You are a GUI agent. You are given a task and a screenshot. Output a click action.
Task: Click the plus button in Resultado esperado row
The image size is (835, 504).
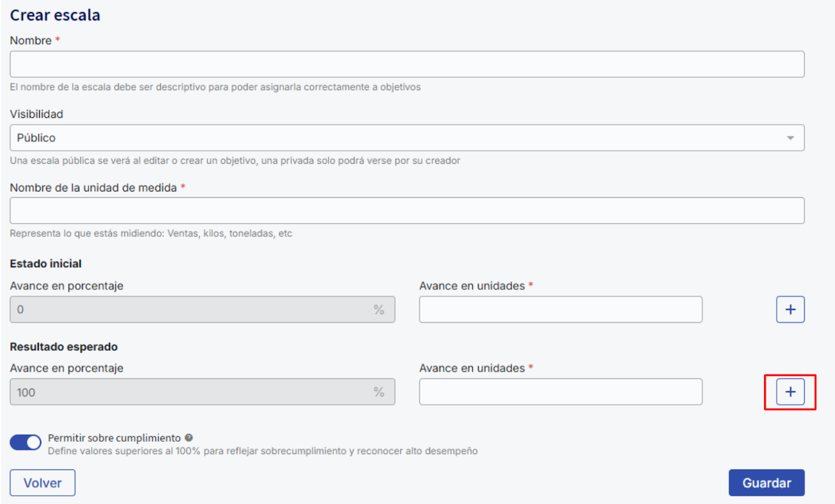tap(790, 392)
